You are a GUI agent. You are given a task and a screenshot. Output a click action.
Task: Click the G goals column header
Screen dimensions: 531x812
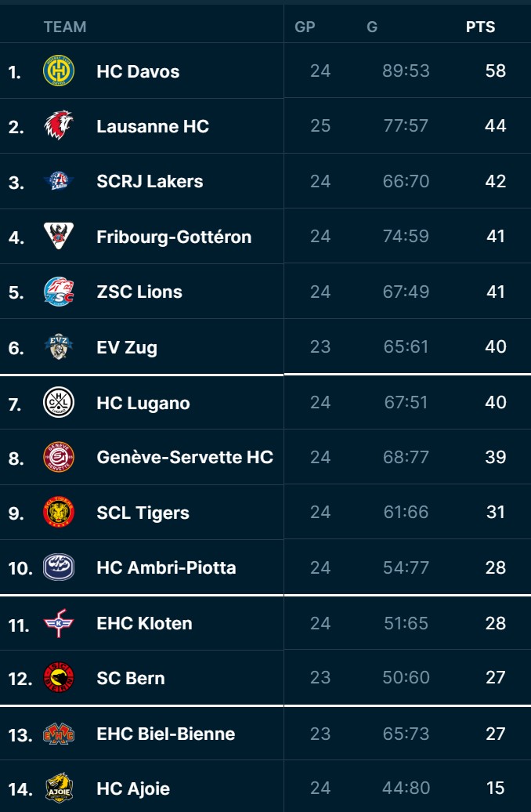[x=372, y=27]
